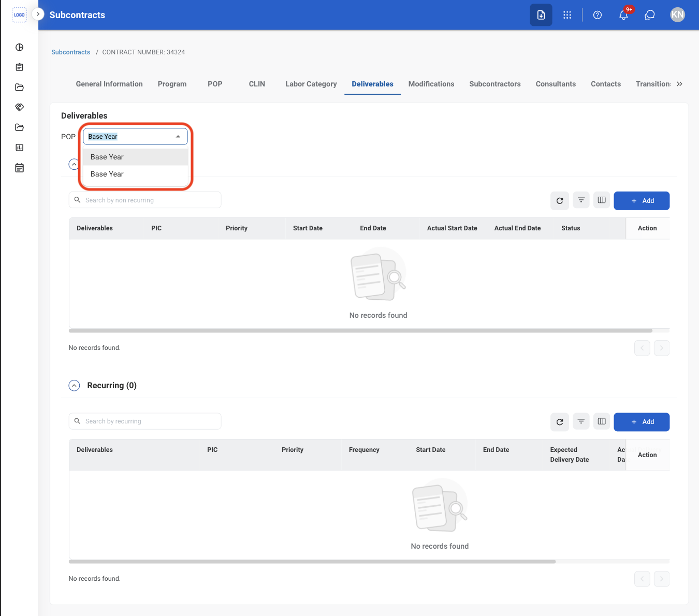
Task: Open the help question mark icon
Action: pos(598,15)
